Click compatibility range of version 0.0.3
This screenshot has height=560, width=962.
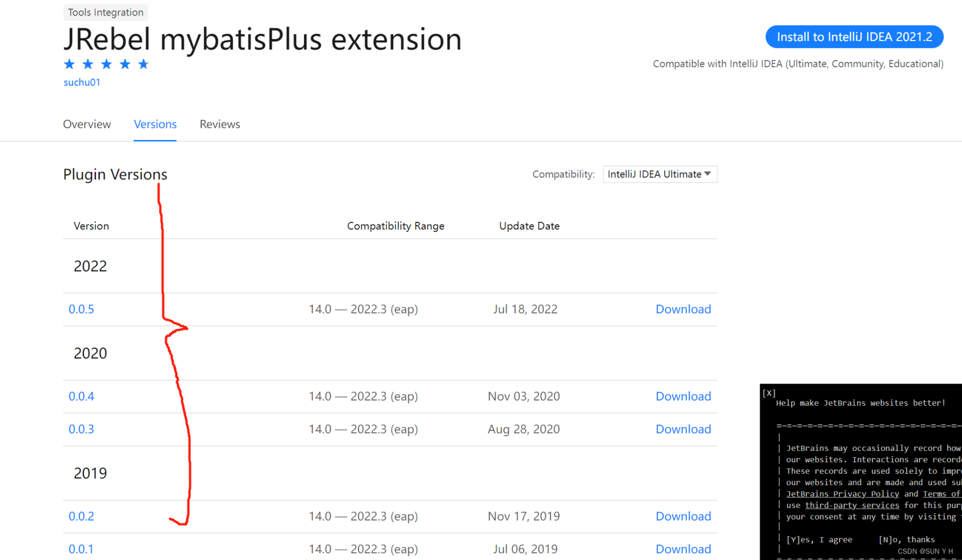[364, 429]
